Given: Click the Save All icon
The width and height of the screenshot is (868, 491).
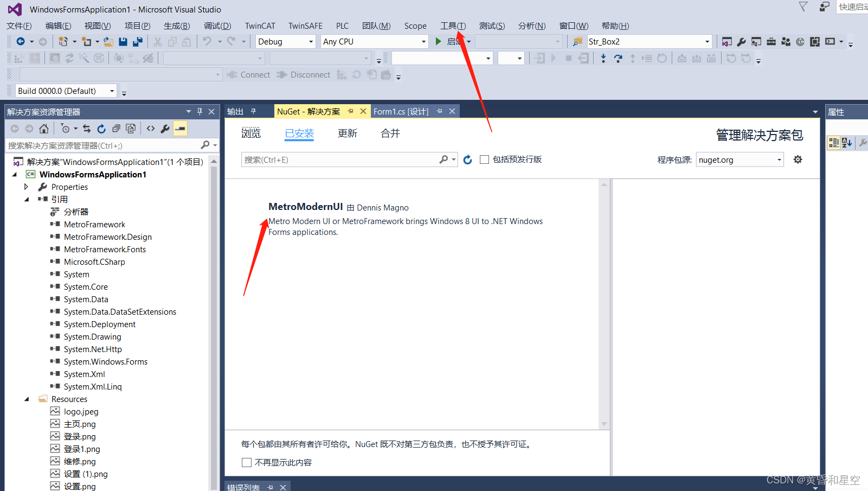Looking at the screenshot, I should coord(138,41).
